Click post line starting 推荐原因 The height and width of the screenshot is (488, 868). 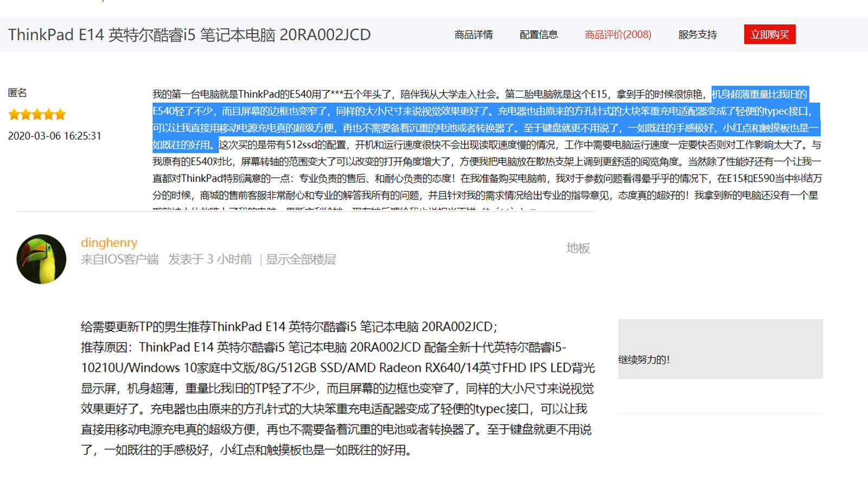[x=323, y=347]
